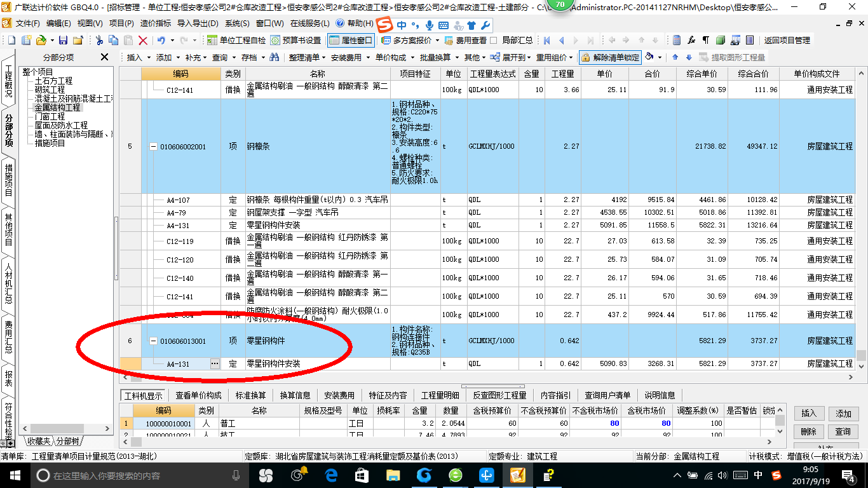Click the paint bucket fill color icon
Viewport: 868px width, 488px height.
tap(649, 57)
